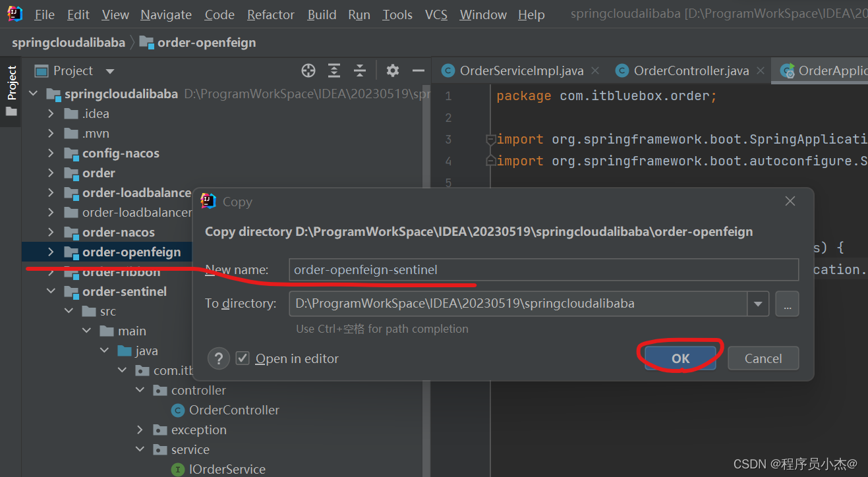The width and height of the screenshot is (868, 477).
Task: Open the Navigate menu
Action: click(166, 14)
